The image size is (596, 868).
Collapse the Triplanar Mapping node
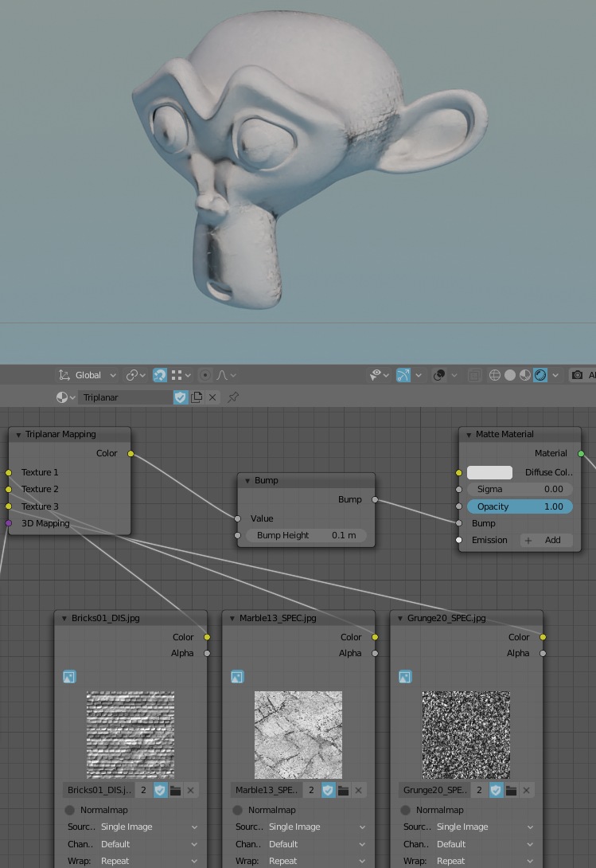pos(18,435)
